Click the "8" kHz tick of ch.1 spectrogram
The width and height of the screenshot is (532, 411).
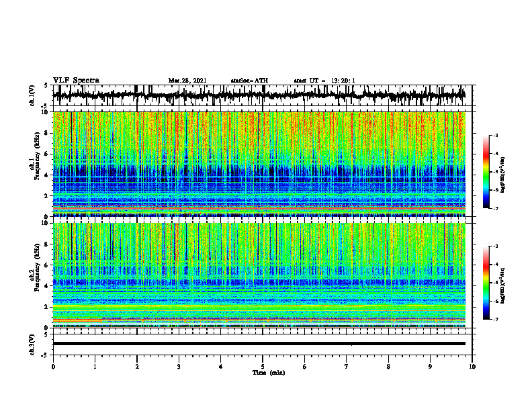(46, 133)
